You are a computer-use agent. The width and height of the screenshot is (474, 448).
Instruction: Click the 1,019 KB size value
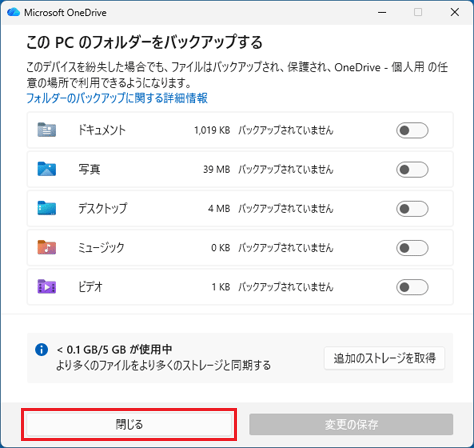(212, 130)
